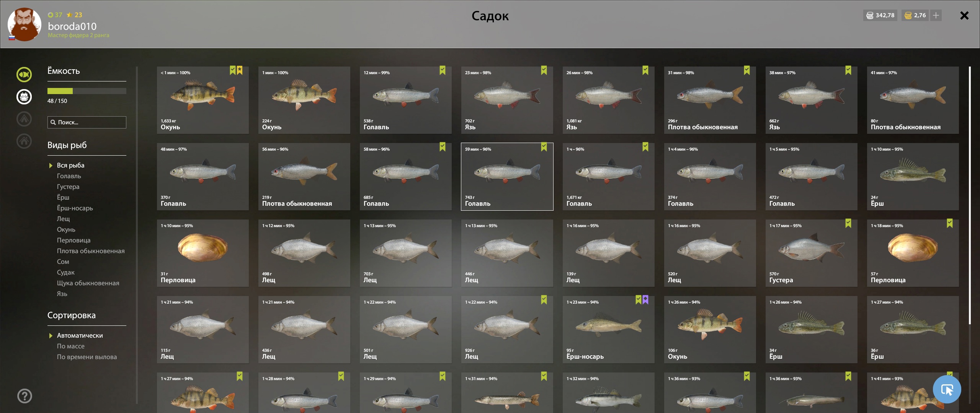The height and width of the screenshot is (413, 980).
Task: Click the gold coins balance 2,76
Action: point(915,15)
